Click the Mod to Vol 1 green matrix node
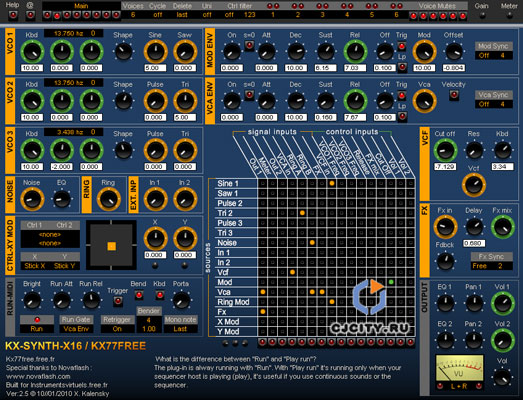Screen dimensions: 523x400 (x=391, y=282)
